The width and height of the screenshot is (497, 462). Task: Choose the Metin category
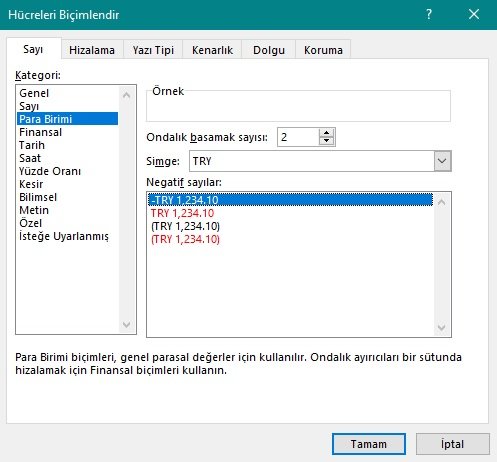68,210
